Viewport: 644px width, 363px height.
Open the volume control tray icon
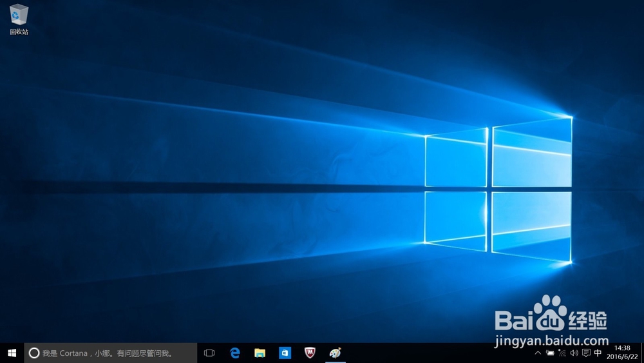tap(574, 353)
